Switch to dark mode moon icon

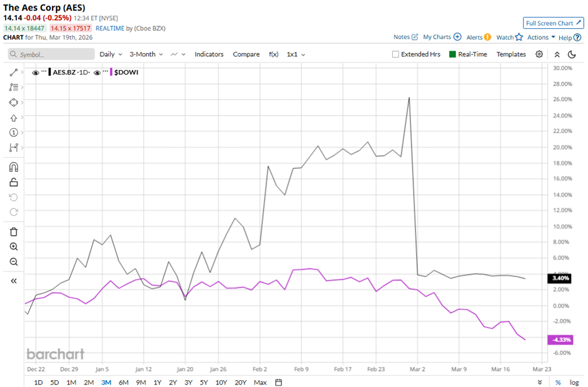click(572, 54)
